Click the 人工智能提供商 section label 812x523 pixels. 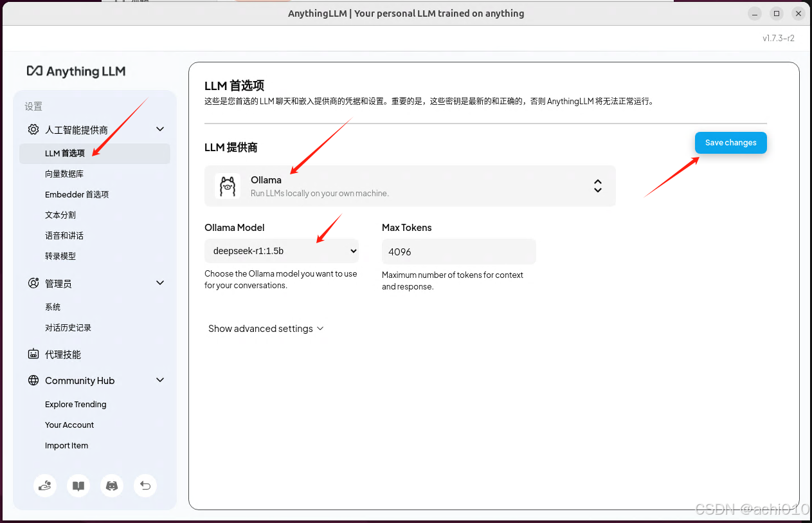pos(77,130)
